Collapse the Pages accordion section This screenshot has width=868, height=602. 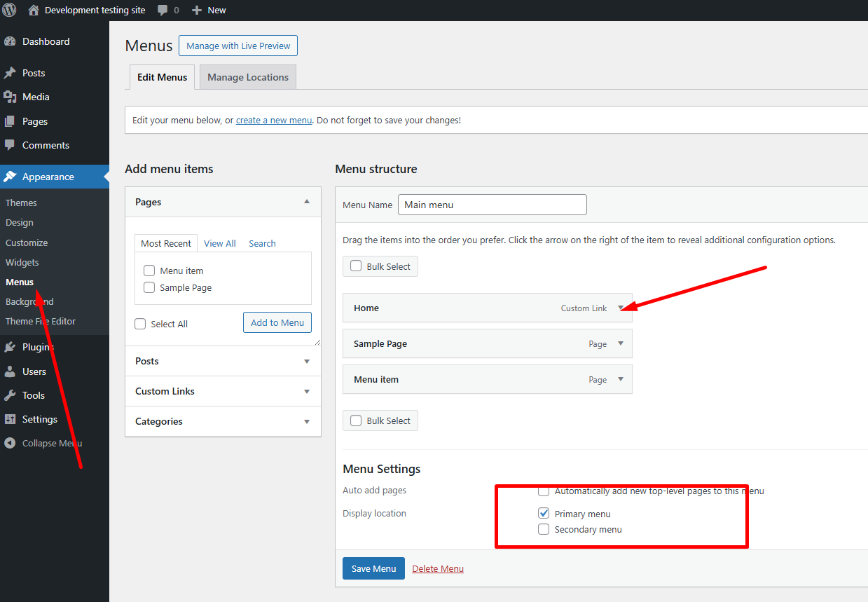pyautogui.click(x=307, y=202)
